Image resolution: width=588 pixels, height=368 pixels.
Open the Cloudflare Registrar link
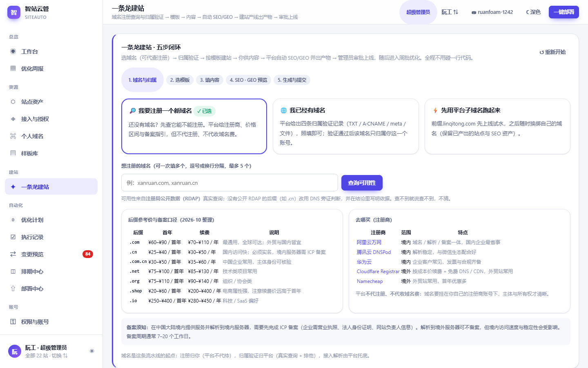(x=378, y=272)
